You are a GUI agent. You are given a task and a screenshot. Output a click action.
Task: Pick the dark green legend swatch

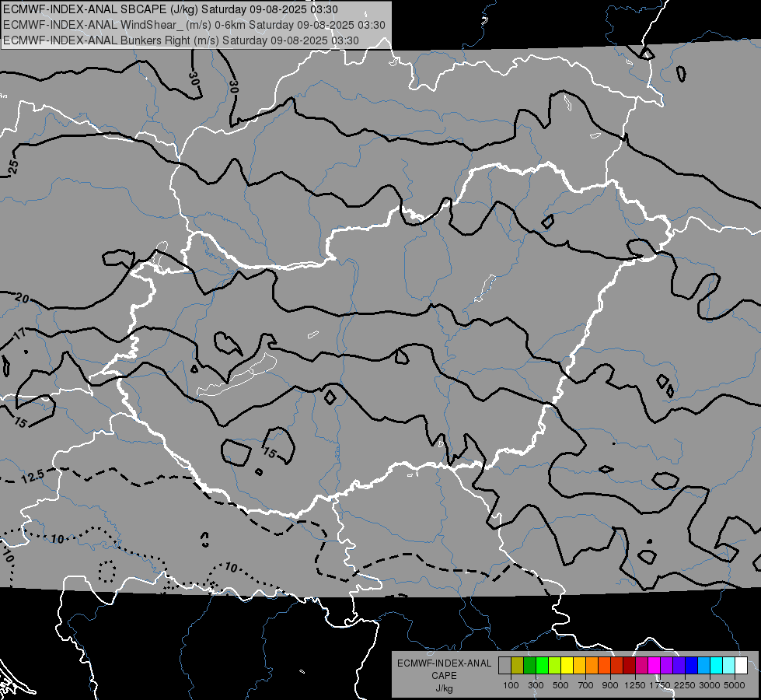pos(529,666)
